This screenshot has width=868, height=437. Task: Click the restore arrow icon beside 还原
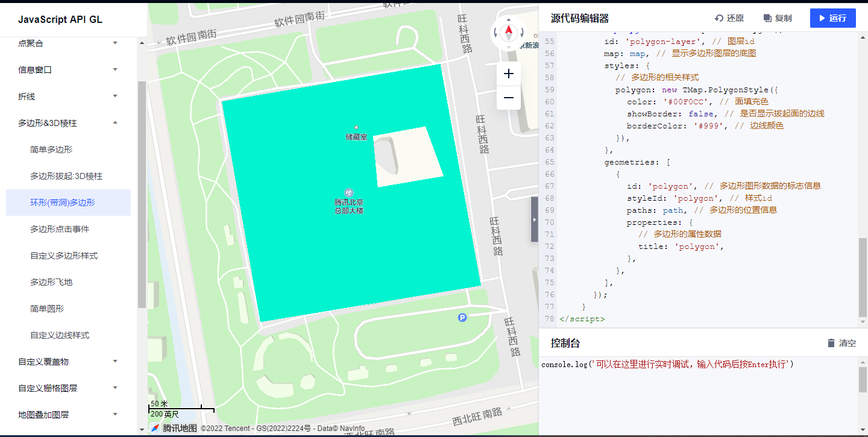pos(719,18)
